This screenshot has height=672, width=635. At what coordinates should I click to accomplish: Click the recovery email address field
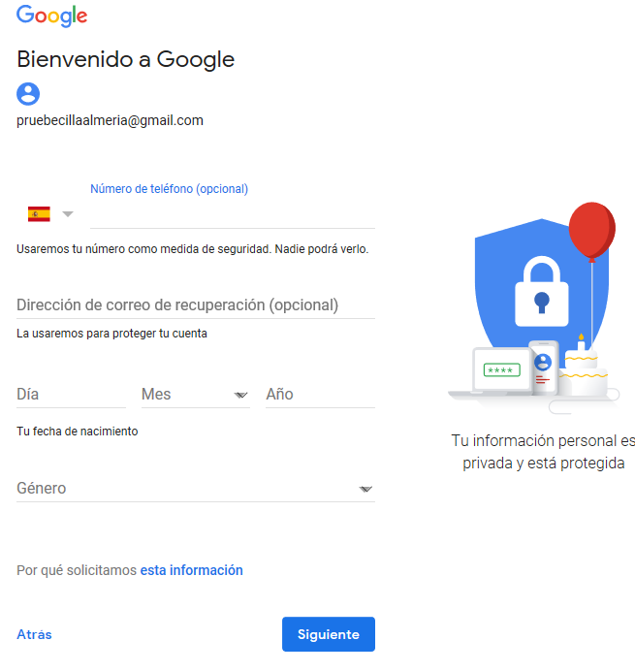click(x=195, y=304)
